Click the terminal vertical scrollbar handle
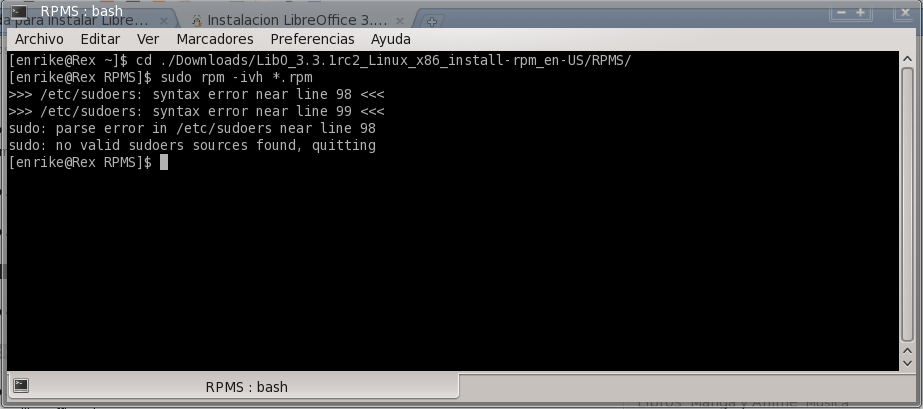The image size is (923, 409). click(908, 204)
